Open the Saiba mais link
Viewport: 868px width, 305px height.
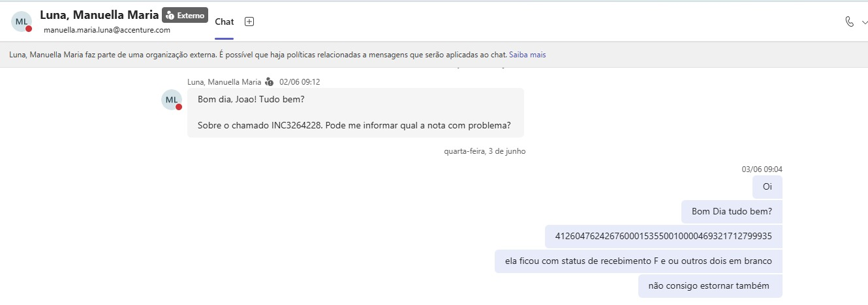coord(527,55)
